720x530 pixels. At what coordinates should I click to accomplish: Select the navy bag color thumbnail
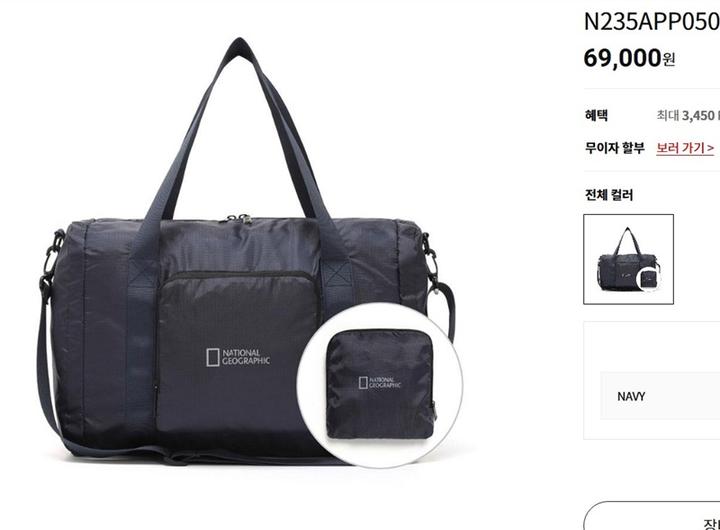(x=628, y=259)
